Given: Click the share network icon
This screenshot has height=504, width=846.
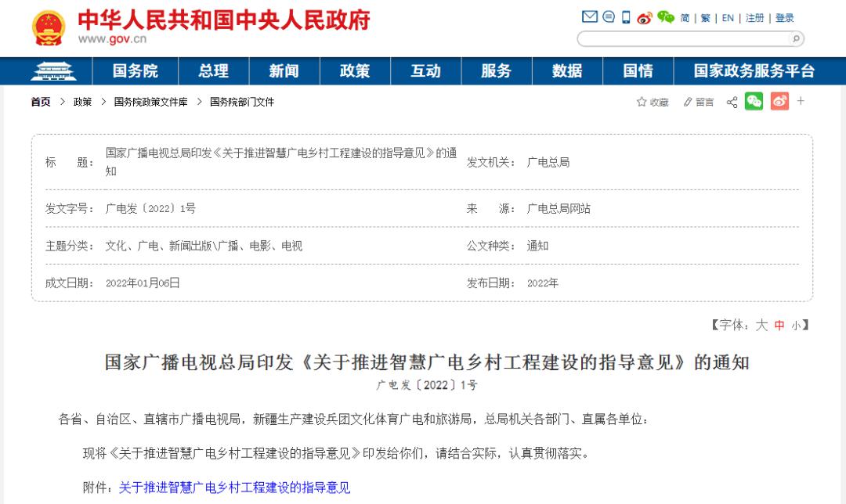Looking at the screenshot, I should (732, 102).
